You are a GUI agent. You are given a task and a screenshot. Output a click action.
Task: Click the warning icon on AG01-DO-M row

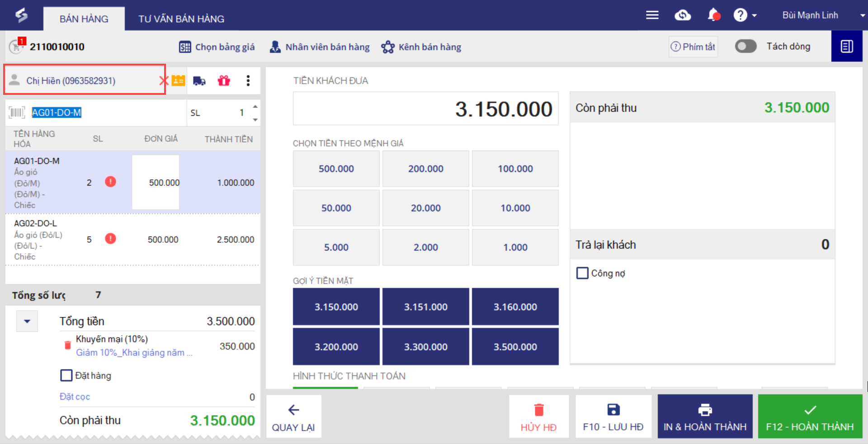pos(110,182)
